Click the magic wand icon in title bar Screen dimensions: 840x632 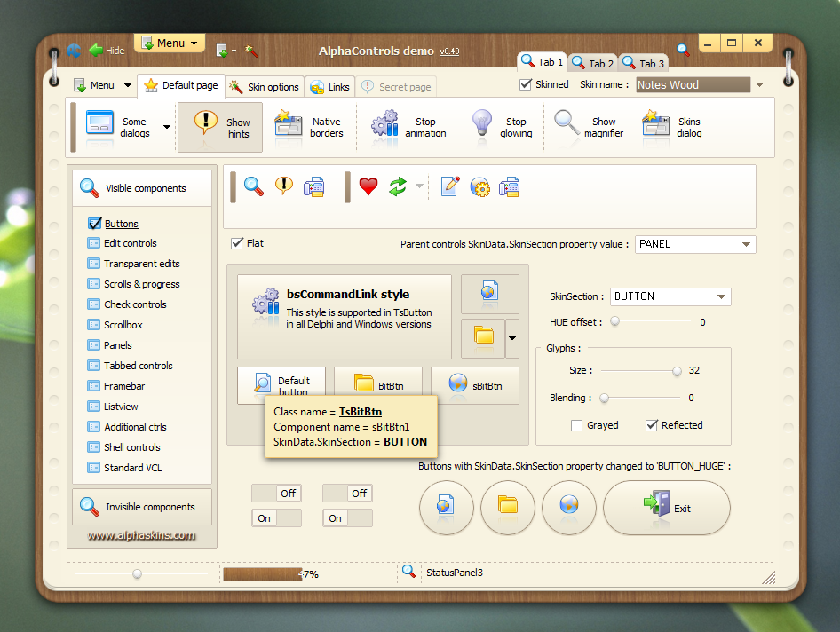(x=250, y=51)
